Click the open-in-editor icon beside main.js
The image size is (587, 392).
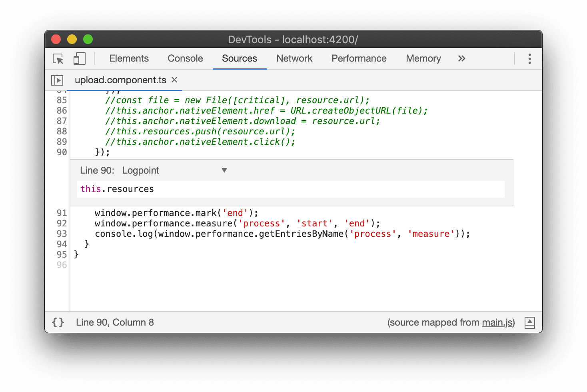(x=530, y=322)
